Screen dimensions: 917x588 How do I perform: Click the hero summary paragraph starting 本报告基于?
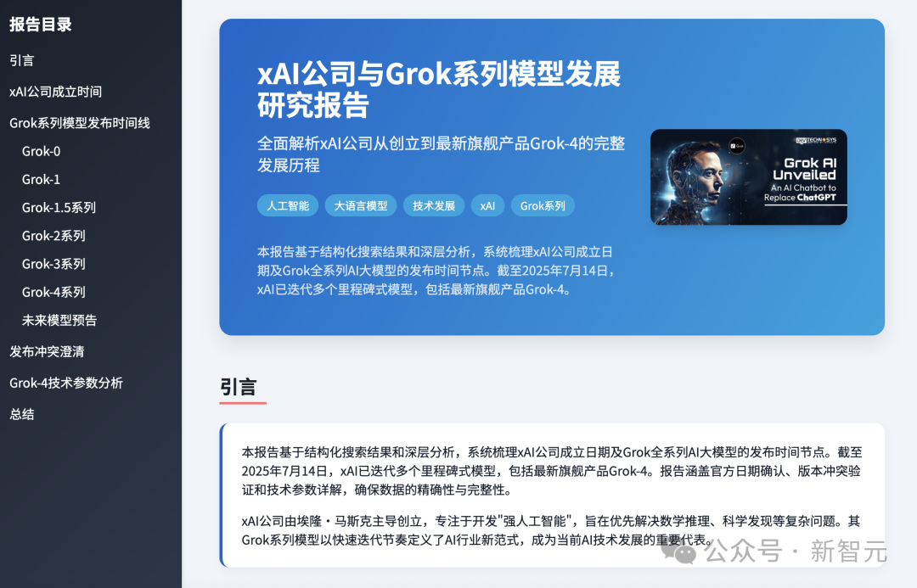pyautogui.click(x=436, y=271)
